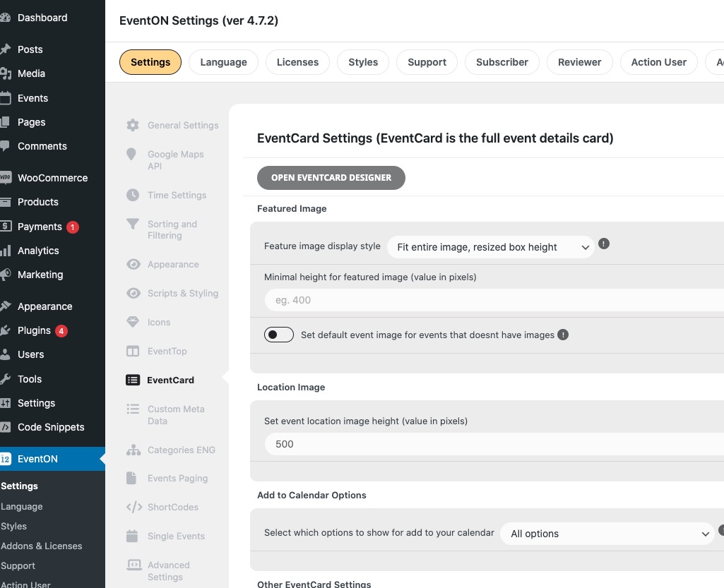The image size is (724, 588).
Task: Click the Icons diamond icon
Action: point(133,322)
